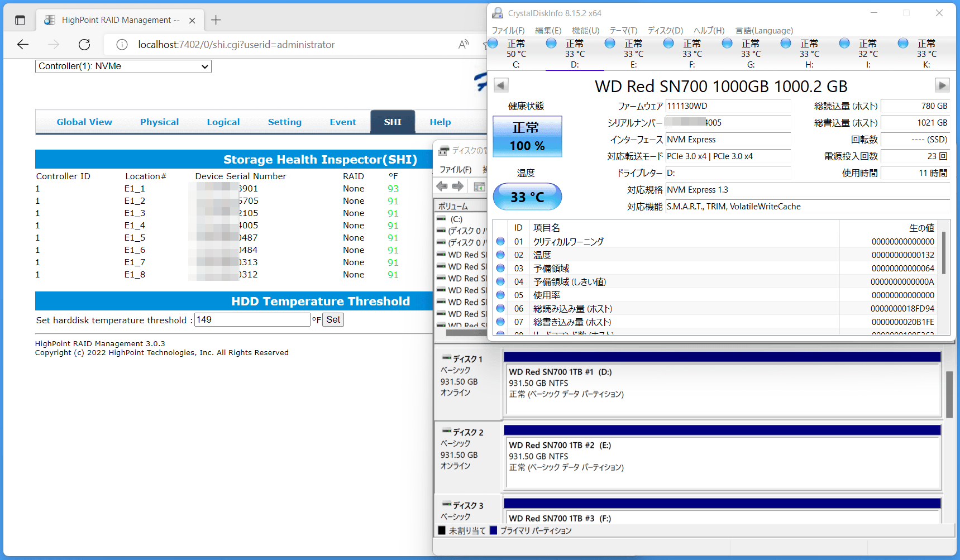Select drive K: status orb in CrystalDiskInfo
960x560 pixels.
pos(903,44)
